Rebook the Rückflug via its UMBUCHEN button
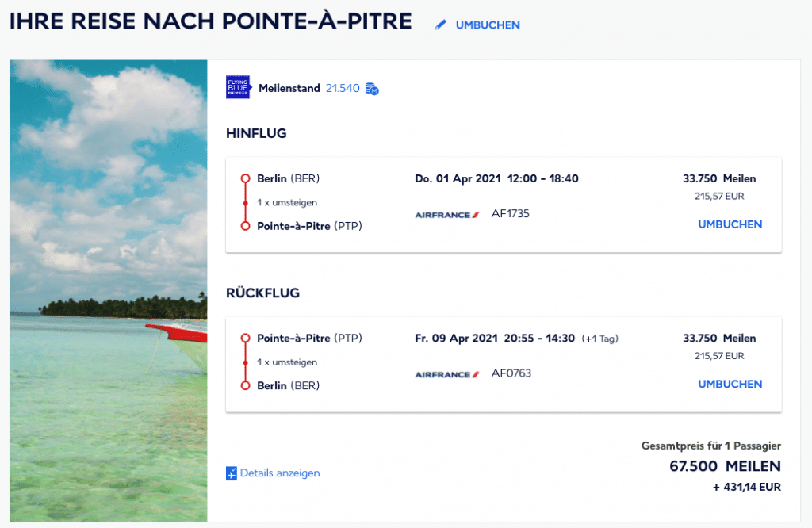This screenshot has height=528, width=812. click(730, 384)
